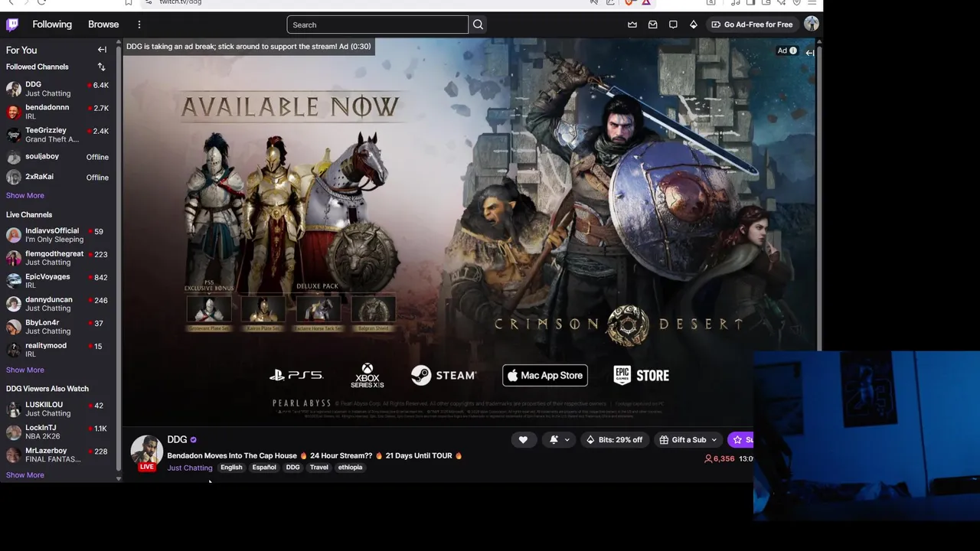Open the notifications inbox icon

point(652,24)
